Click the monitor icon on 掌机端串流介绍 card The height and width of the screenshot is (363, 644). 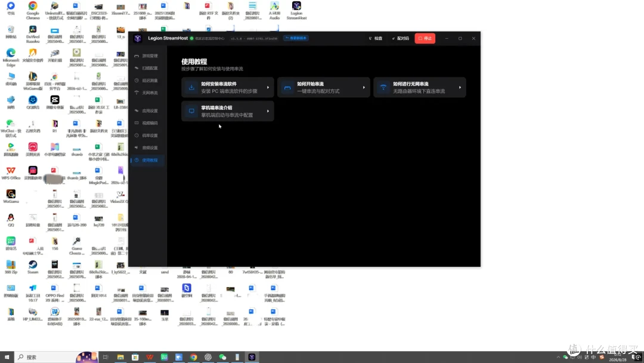[191, 112]
